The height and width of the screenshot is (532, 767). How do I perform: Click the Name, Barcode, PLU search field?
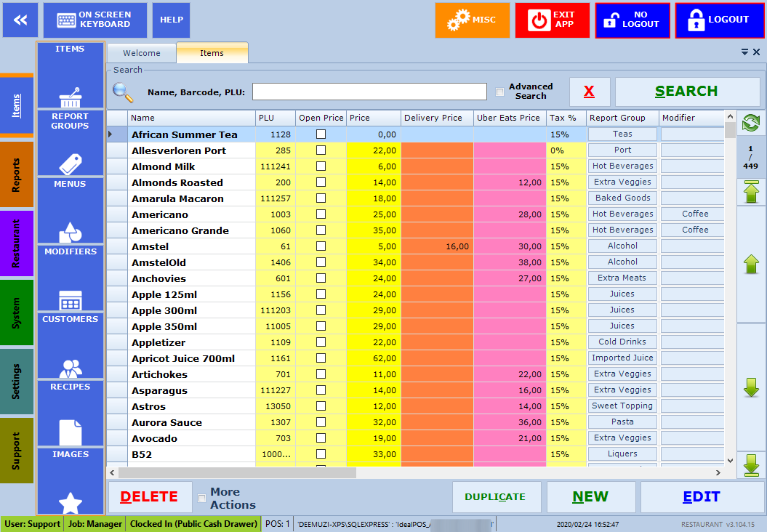coord(369,92)
